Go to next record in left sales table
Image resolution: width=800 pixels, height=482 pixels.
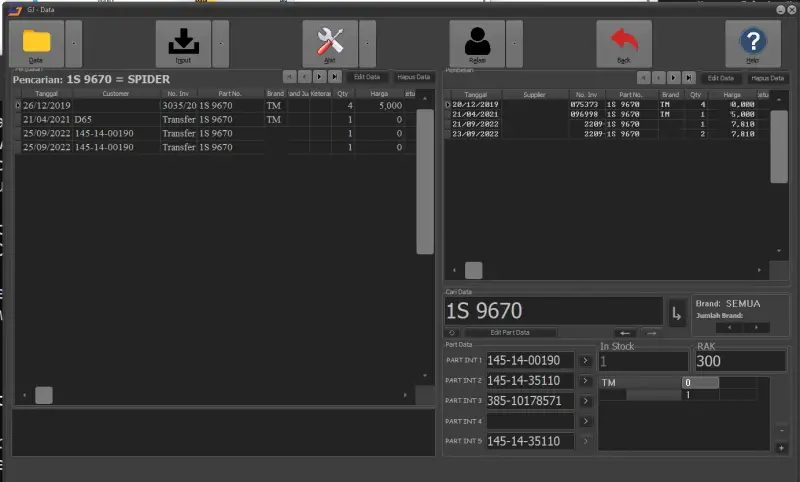319,77
